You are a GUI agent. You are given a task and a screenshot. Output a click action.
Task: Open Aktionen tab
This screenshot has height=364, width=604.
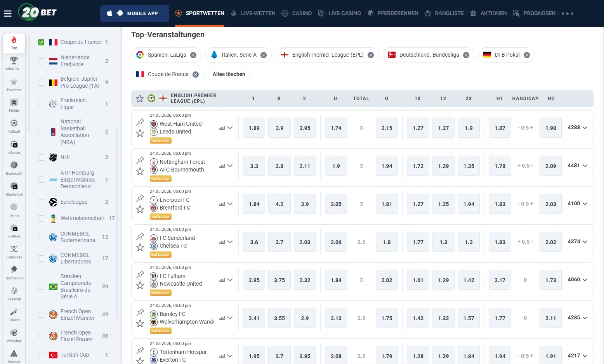[488, 13]
